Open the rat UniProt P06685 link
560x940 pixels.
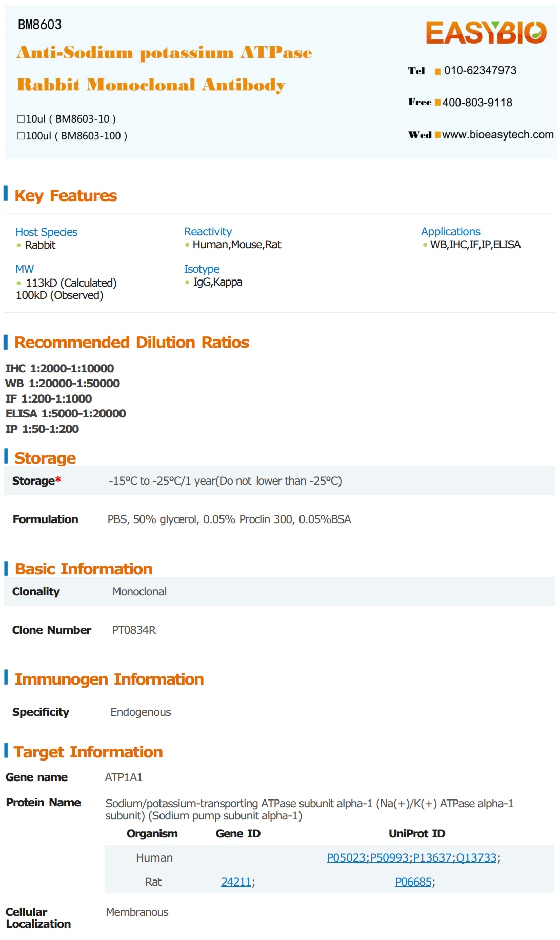413,882
